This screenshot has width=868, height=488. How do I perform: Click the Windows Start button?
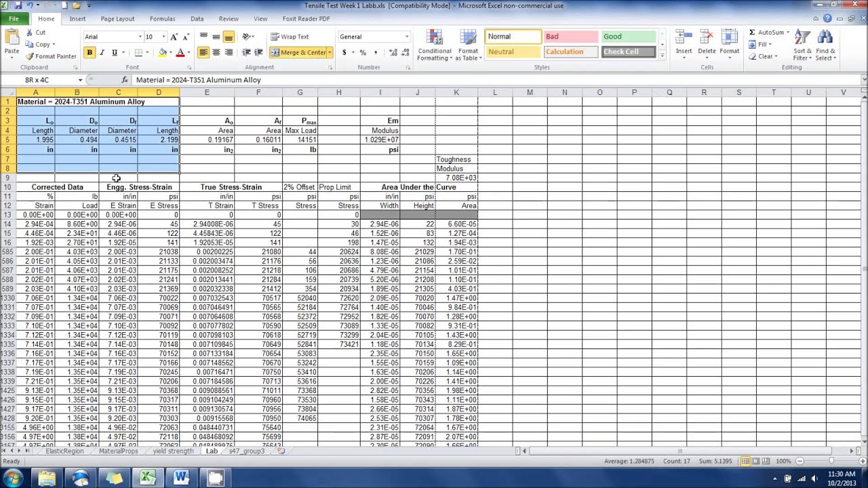click(13, 478)
